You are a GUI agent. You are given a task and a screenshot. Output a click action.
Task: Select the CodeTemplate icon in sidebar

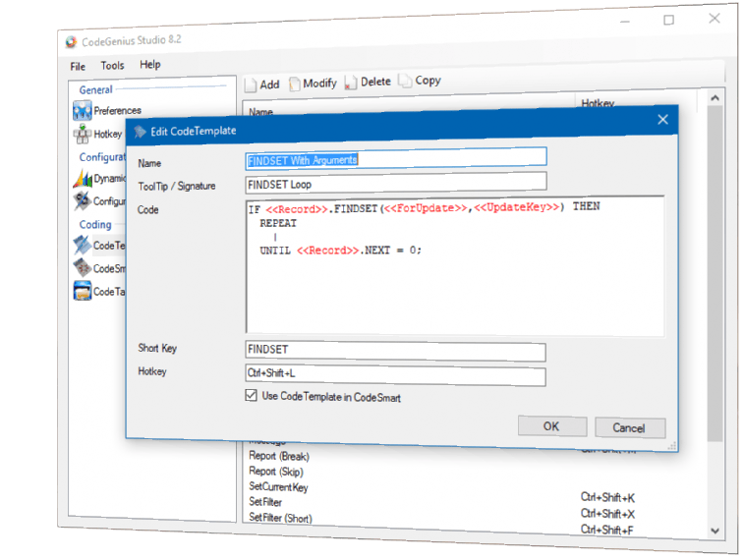coord(83,246)
